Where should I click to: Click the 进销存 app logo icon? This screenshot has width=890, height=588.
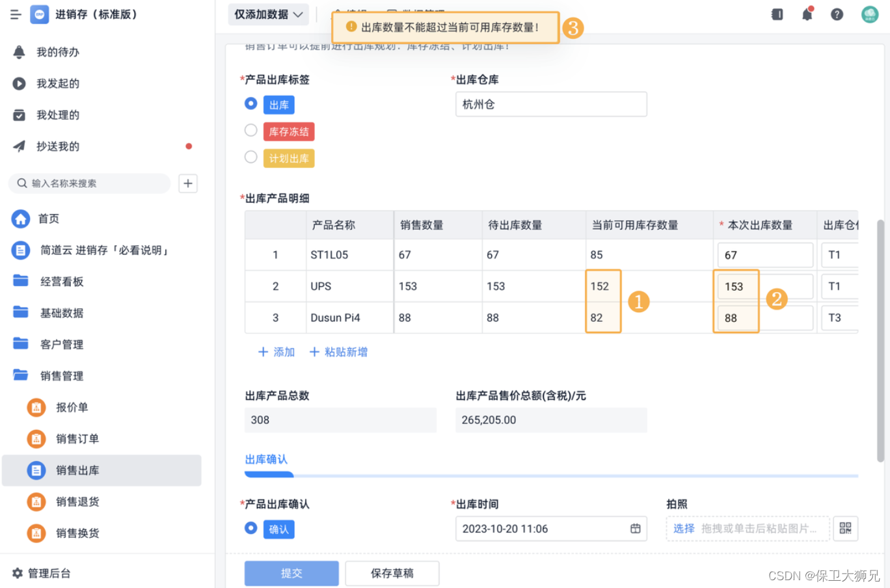tap(40, 14)
